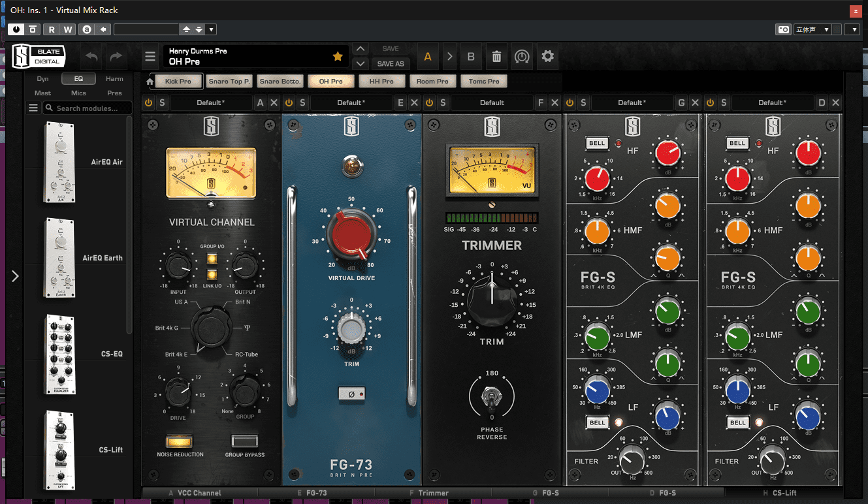Select the Harm module category tab
868x504 pixels.
click(x=114, y=79)
